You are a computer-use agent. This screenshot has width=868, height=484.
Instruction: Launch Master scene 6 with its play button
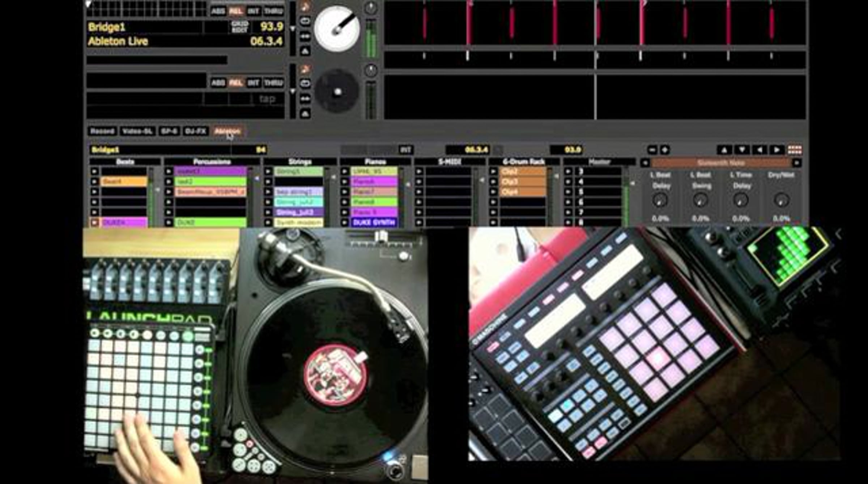568,202
